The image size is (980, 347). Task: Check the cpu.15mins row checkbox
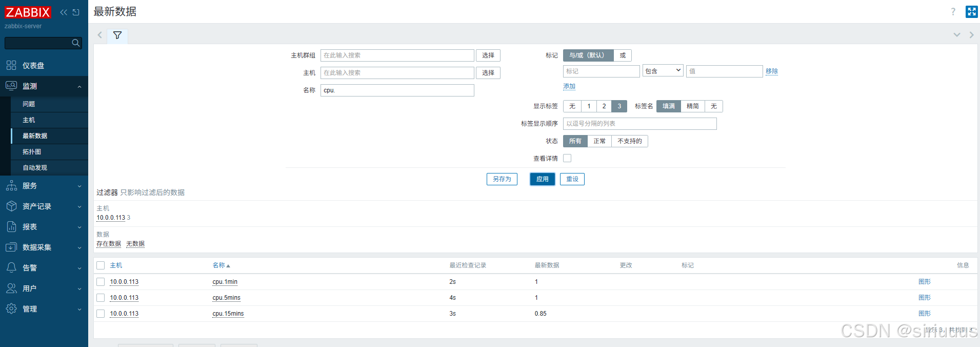(x=101, y=314)
